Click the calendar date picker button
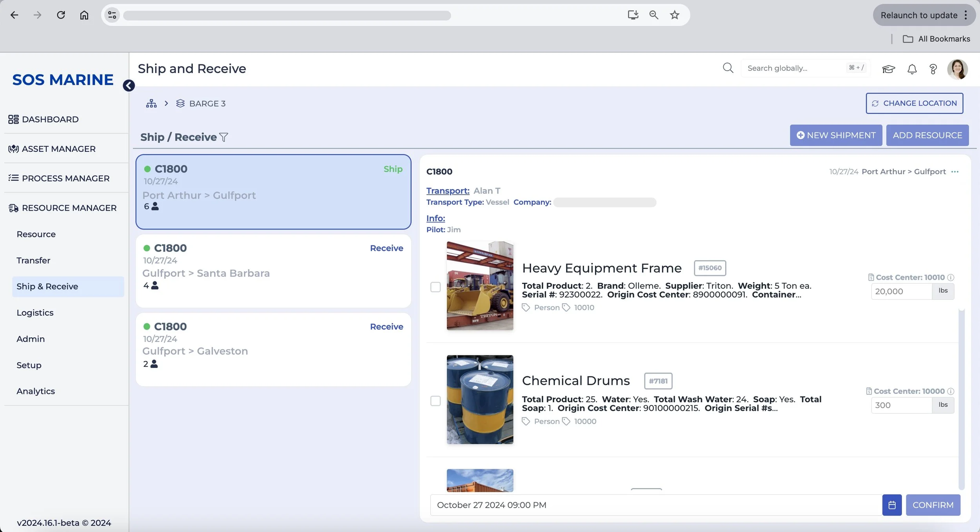Viewport: 980px width, 532px height. [892, 505]
